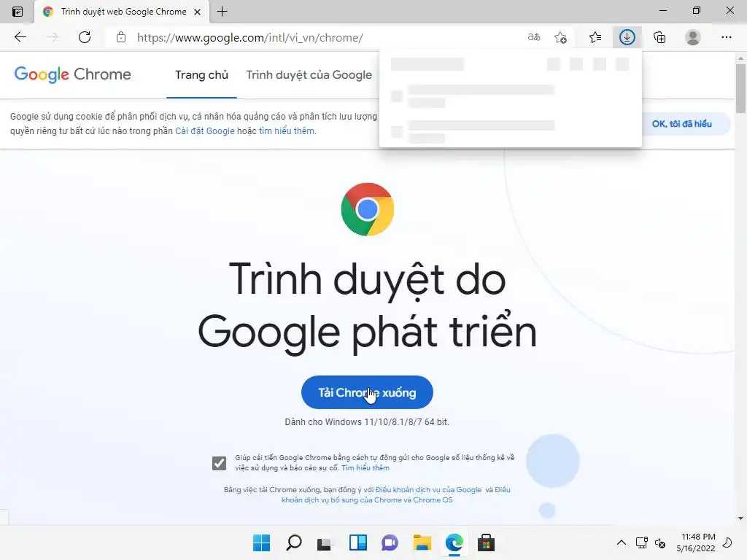
Task: Switch to the Trang chủ tab
Action: [201, 75]
